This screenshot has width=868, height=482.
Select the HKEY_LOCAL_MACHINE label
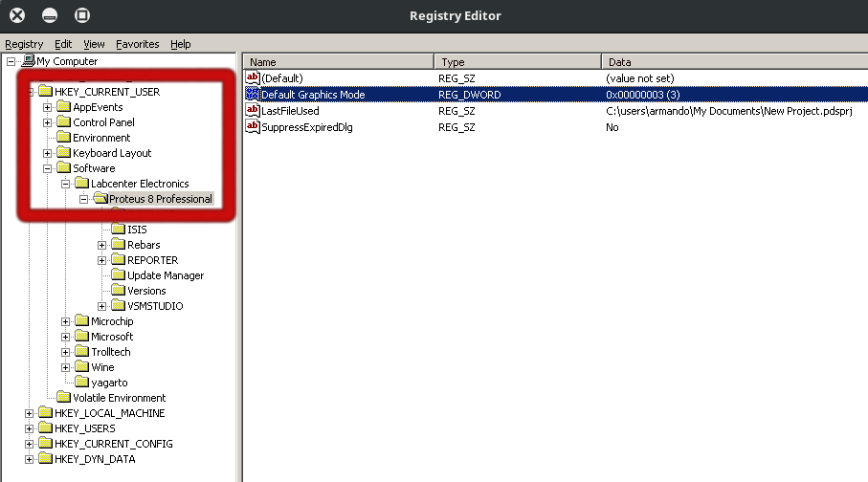110,413
